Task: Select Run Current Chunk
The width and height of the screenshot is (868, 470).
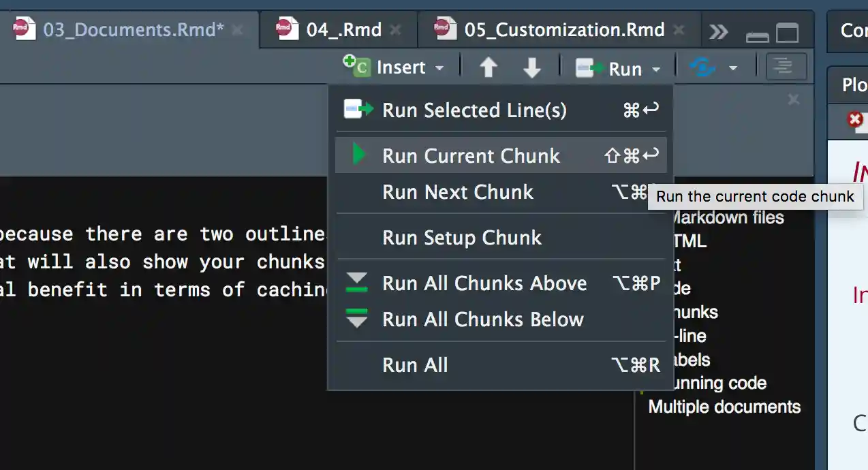Action: pyautogui.click(x=471, y=155)
